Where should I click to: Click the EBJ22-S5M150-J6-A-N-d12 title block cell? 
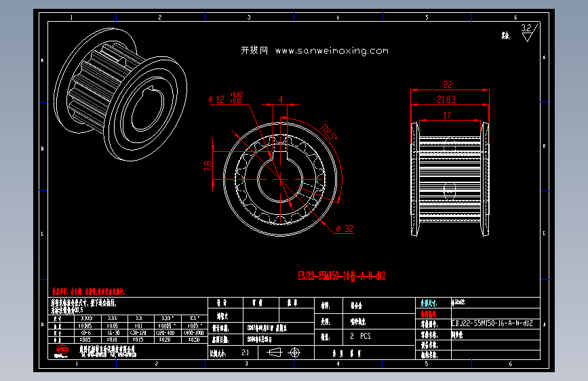(x=495, y=323)
